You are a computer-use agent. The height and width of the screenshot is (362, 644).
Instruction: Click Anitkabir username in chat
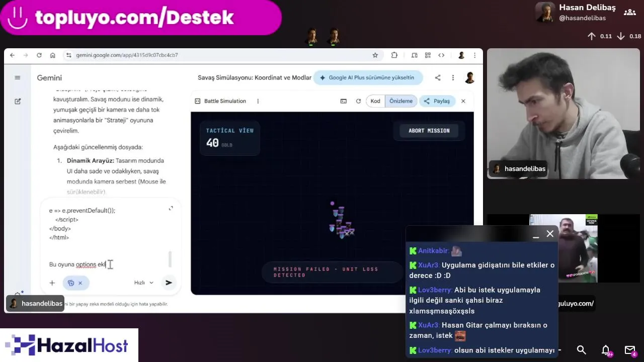[433, 250]
